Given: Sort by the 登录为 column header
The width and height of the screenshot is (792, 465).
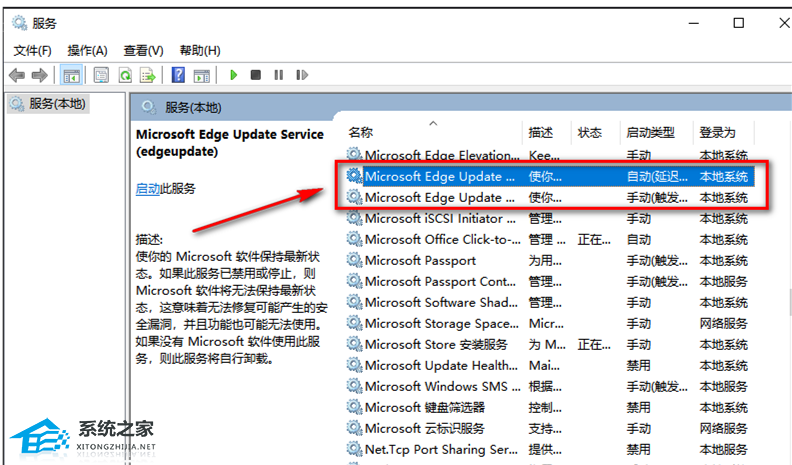Looking at the screenshot, I should pyautogui.click(x=717, y=133).
